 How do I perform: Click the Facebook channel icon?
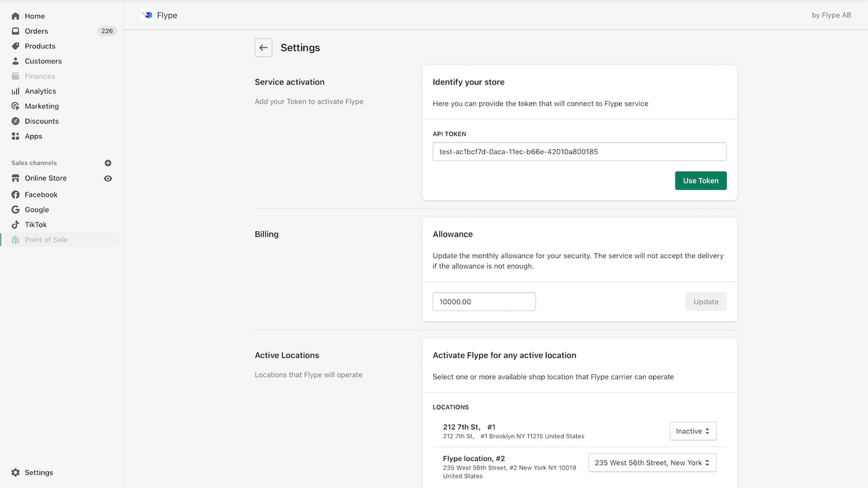(16, 195)
